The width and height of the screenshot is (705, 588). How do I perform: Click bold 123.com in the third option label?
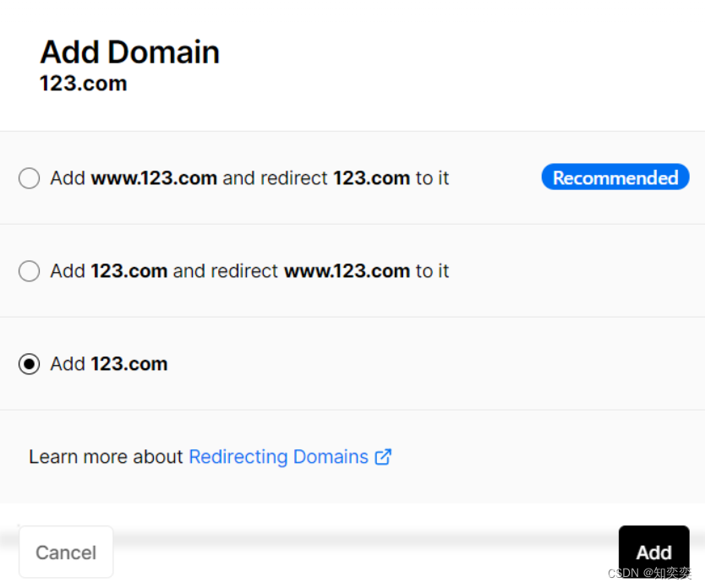(x=128, y=364)
